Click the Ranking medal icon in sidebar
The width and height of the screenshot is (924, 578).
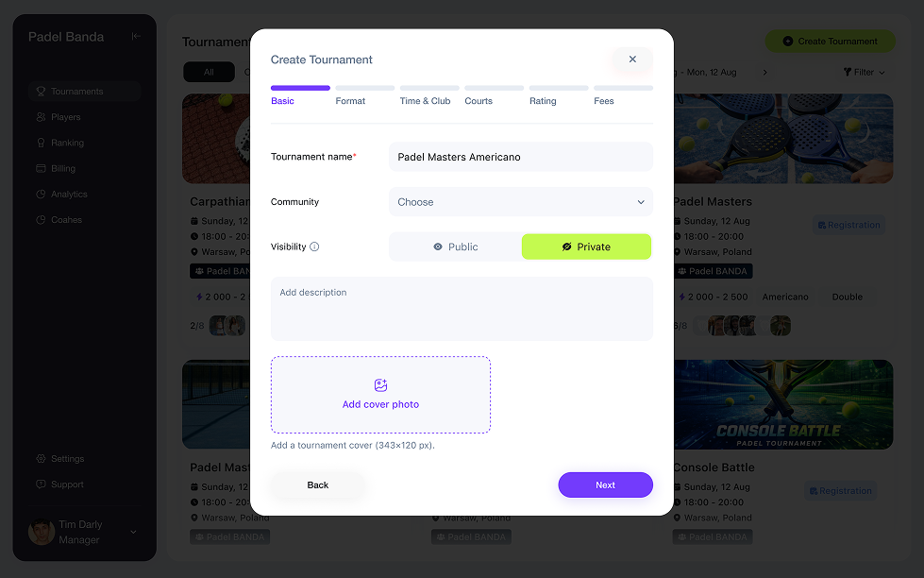click(x=41, y=143)
